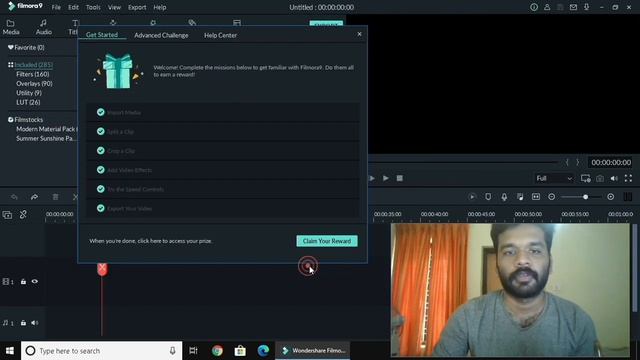Open the messages envelope icon

click(573, 7)
